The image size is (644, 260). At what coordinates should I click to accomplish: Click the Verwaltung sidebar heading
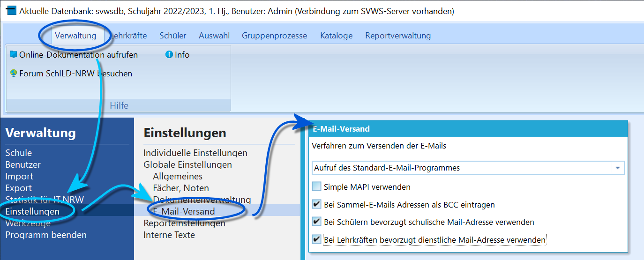coord(40,133)
